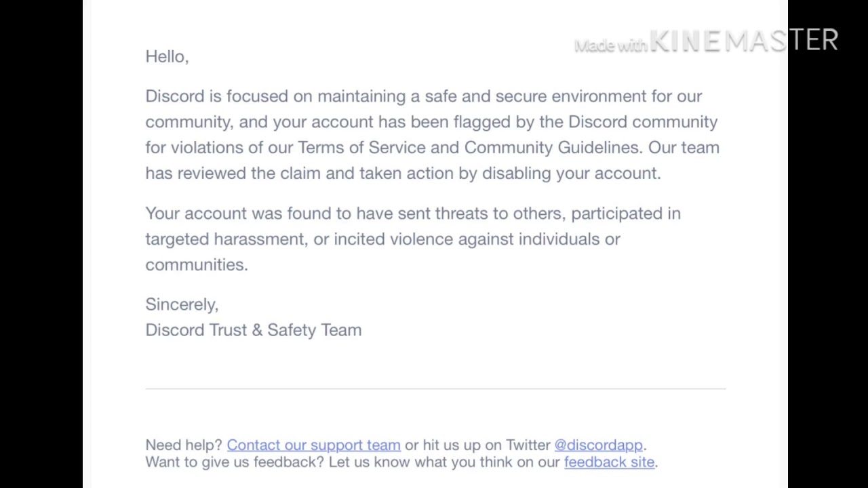Click the Want to give us feedback text
Viewport: 868px width, 488px height.
234,462
